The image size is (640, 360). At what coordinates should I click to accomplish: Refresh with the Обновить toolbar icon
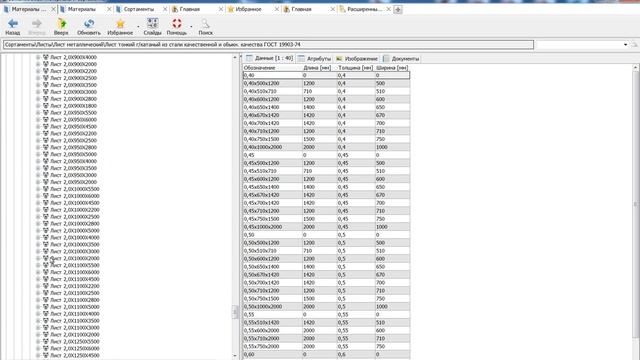point(89,24)
